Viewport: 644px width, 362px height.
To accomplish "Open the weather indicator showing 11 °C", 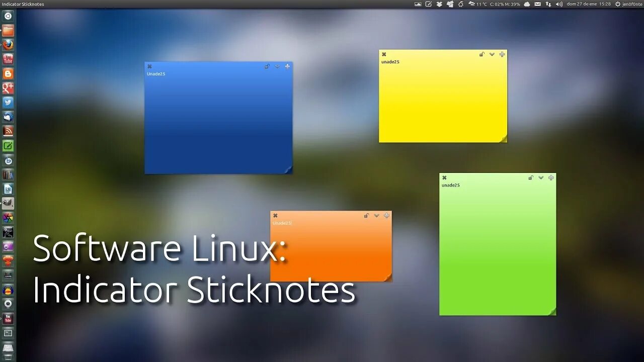I will [477, 4].
